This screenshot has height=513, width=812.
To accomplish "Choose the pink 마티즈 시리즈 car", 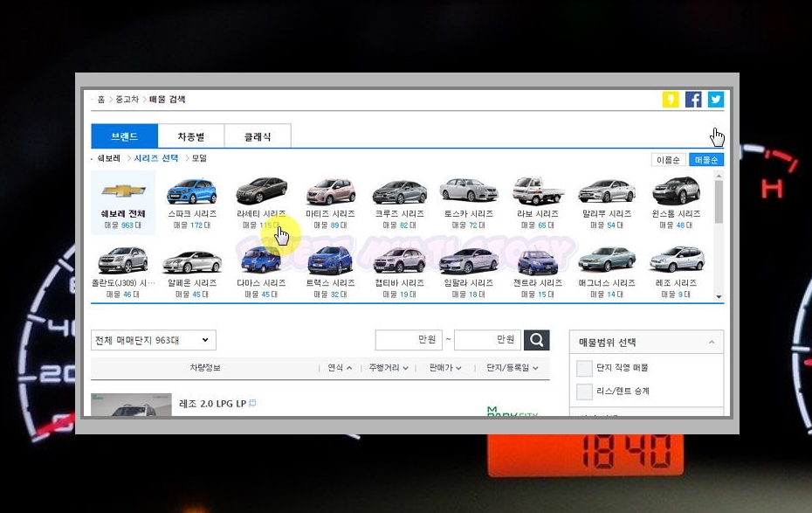I will coord(330,203).
